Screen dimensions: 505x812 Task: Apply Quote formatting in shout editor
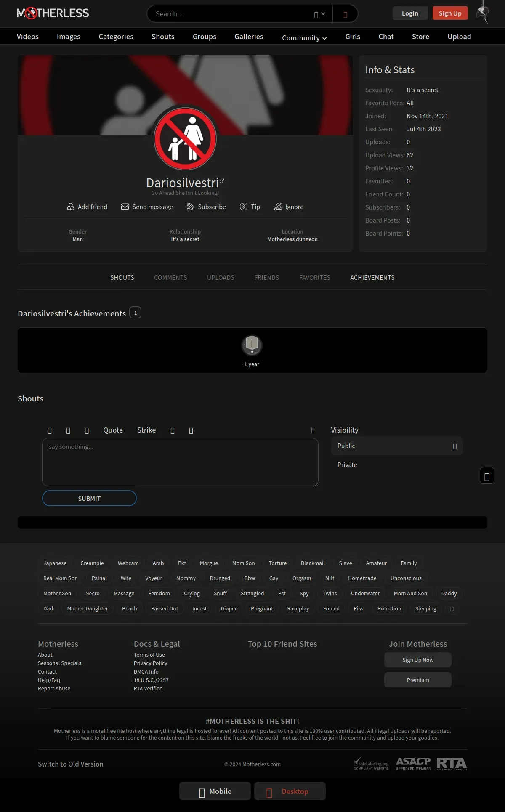pyautogui.click(x=113, y=430)
